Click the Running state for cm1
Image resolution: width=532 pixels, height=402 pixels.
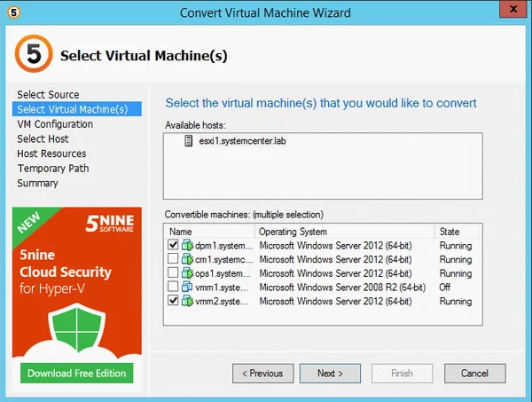[456, 259]
